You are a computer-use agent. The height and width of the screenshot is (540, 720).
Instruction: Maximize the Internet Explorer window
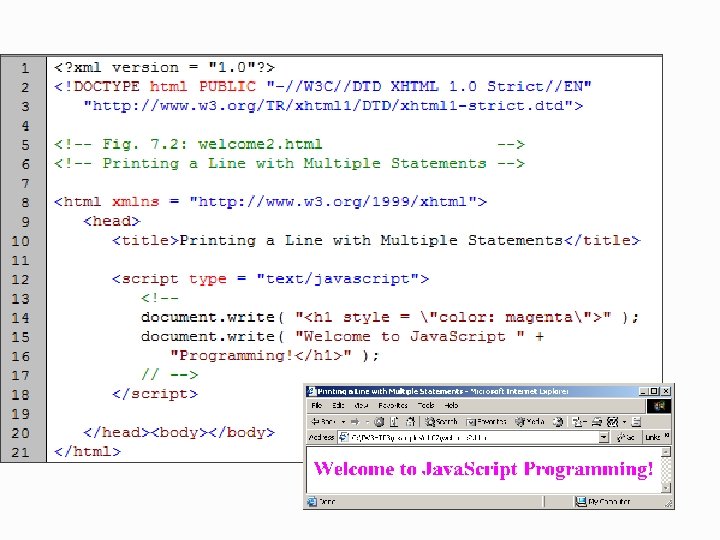[x=654, y=391]
